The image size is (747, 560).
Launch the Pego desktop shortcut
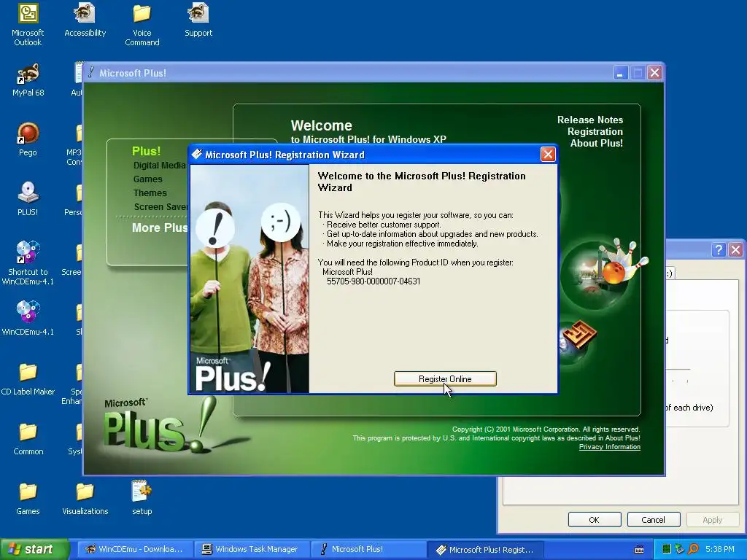(x=28, y=139)
